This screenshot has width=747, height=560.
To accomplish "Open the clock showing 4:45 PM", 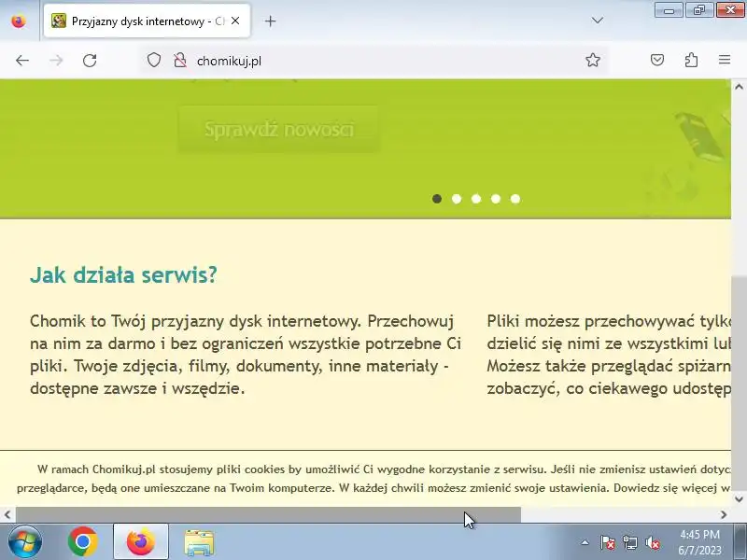I will click(699, 542).
